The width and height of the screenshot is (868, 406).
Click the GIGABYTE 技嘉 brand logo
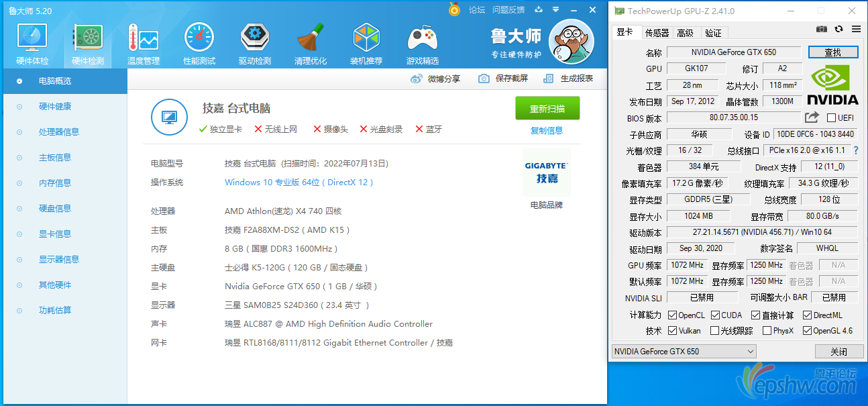tap(547, 172)
